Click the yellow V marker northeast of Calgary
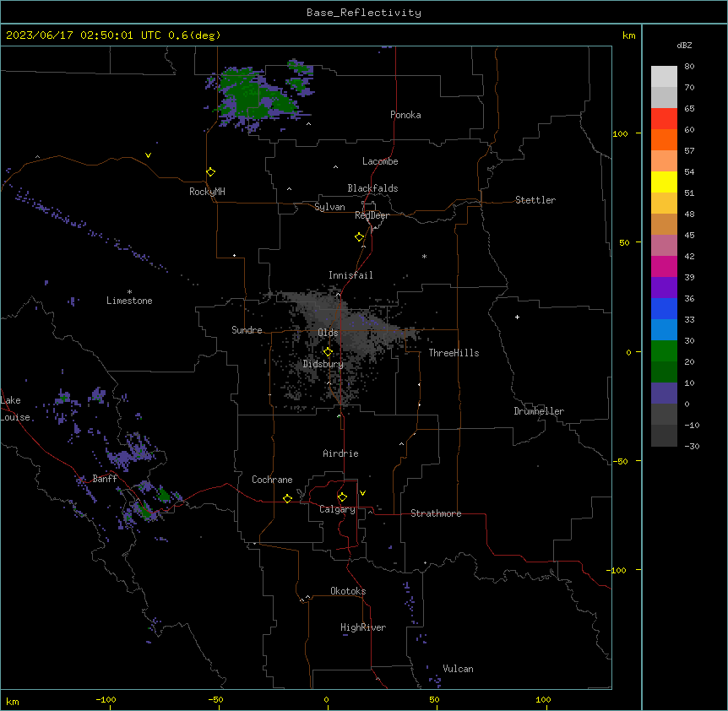The image size is (728, 711). [362, 493]
